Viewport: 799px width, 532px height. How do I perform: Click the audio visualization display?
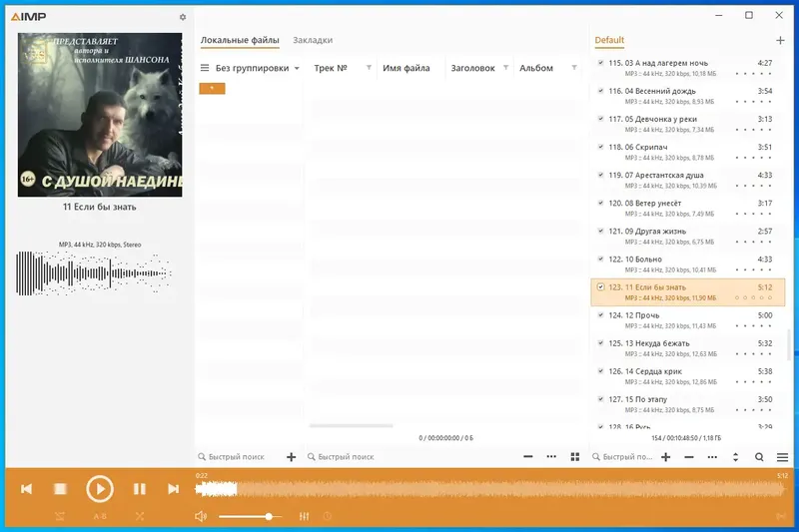point(94,272)
